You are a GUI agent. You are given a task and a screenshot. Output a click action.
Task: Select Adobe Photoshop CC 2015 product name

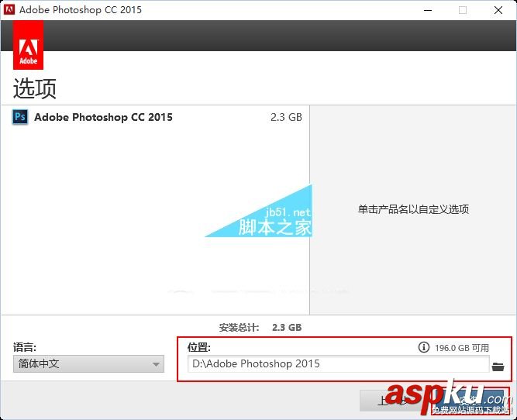[x=103, y=117]
